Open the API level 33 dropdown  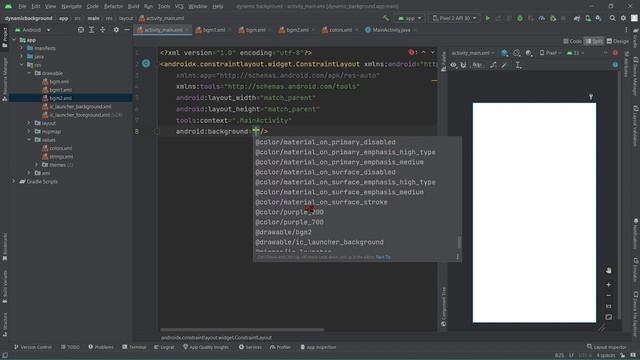(576, 53)
